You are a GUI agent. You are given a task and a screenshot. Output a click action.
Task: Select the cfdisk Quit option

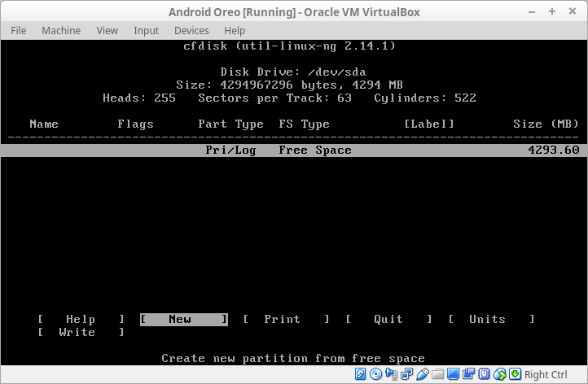pos(388,319)
